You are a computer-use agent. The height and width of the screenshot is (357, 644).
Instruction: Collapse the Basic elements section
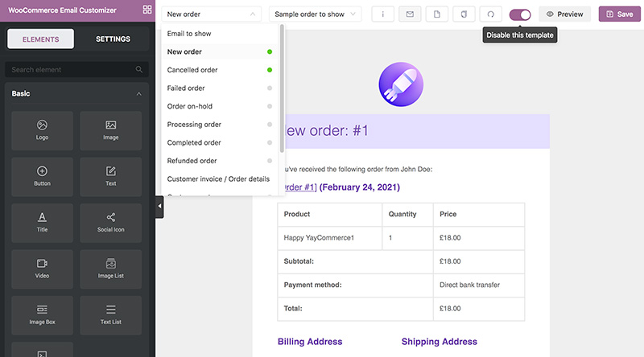(x=138, y=93)
